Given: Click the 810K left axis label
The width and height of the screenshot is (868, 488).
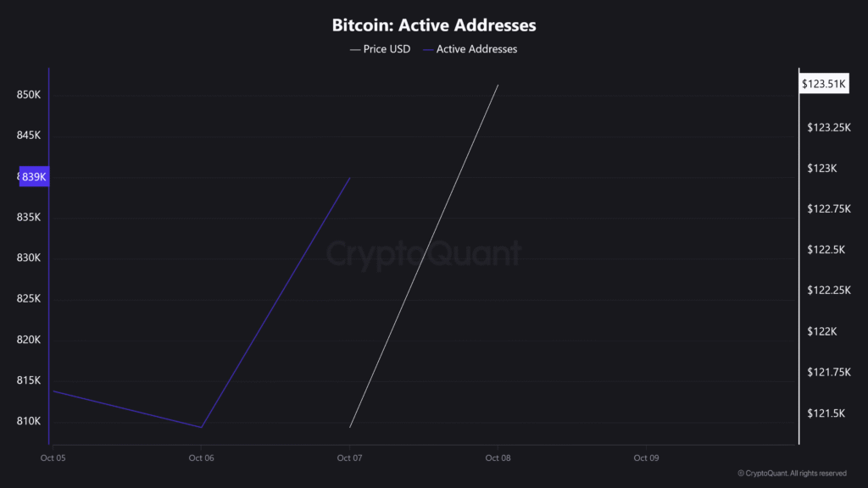Looking at the screenshot, I should pos(29,421).
